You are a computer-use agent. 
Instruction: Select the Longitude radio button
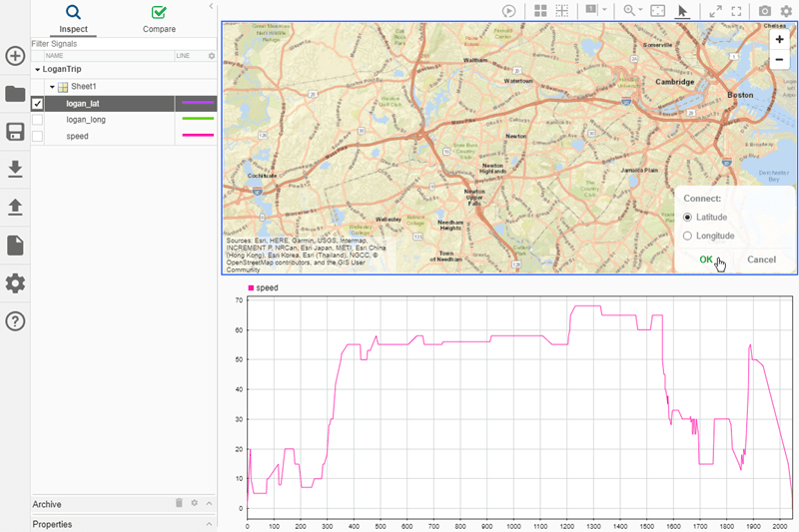687,236
